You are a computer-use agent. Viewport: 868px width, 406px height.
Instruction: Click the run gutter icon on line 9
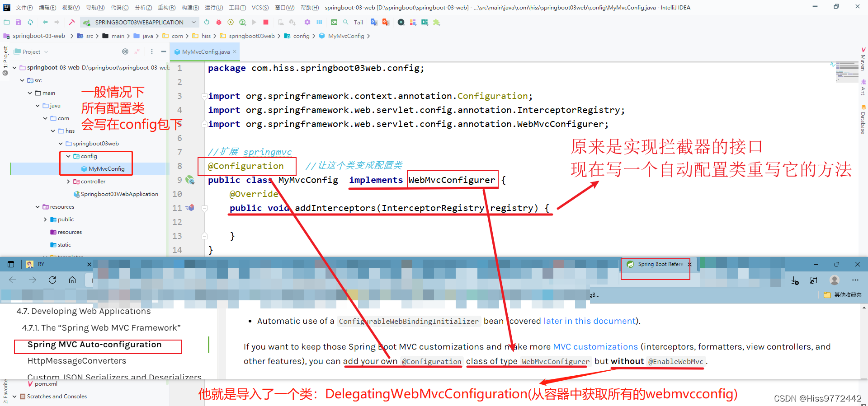(190, 180)
